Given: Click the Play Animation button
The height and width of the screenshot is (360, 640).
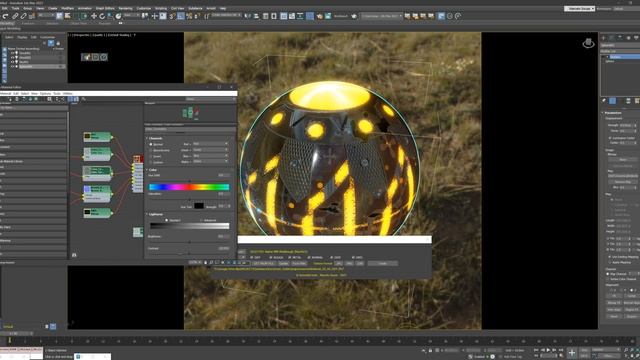Looking at the screenshot, I should coord(549,350).
